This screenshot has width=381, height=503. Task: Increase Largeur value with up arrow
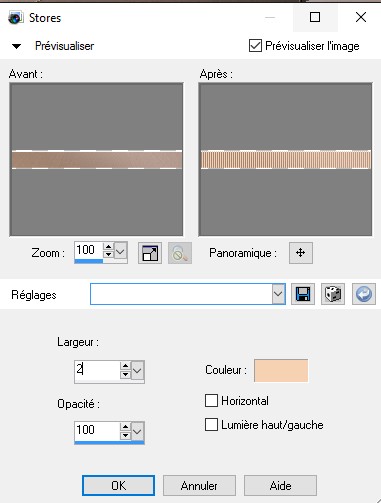(x=125, y=366)
